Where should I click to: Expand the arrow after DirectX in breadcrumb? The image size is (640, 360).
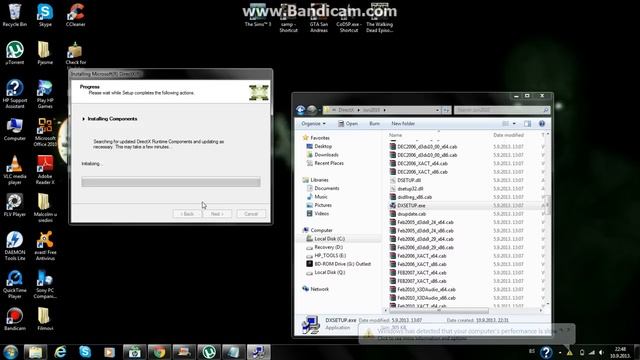point(359,110)
